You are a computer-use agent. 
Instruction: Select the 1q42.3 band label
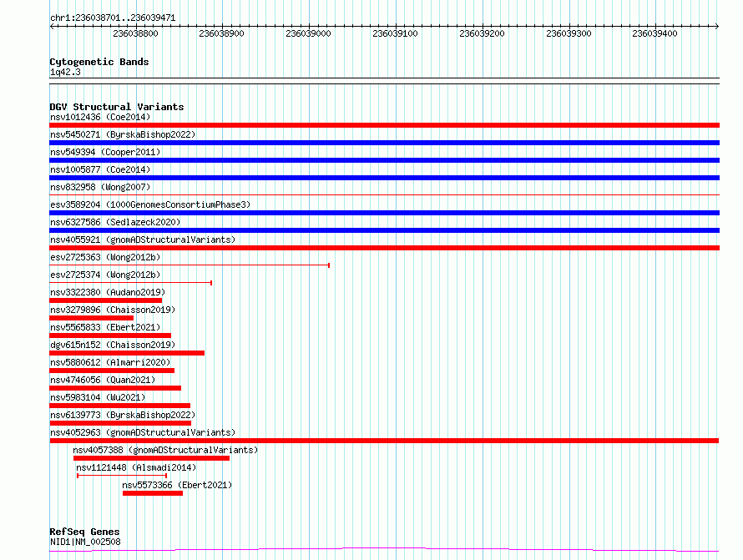coord(65,72)
